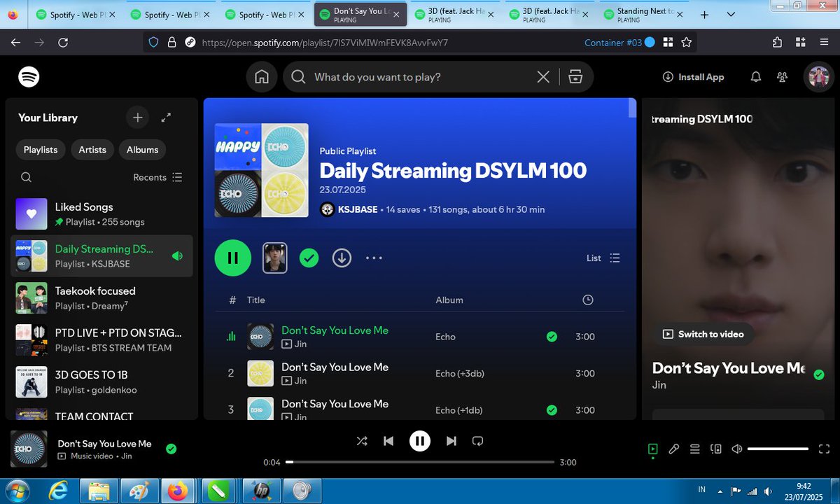Toggle saved check beside bottom-left song title
The width and height of the screenshot is (840, 504).
(x=171, y=449)
